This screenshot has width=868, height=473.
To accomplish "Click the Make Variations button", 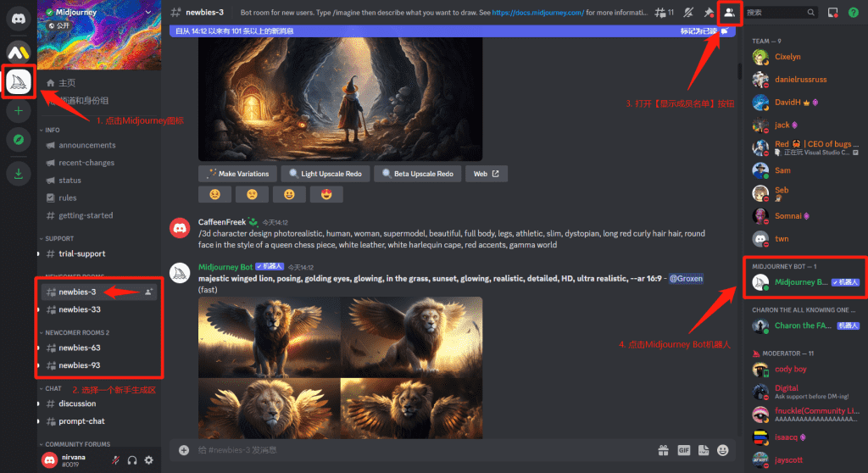I will coord(237,174).
